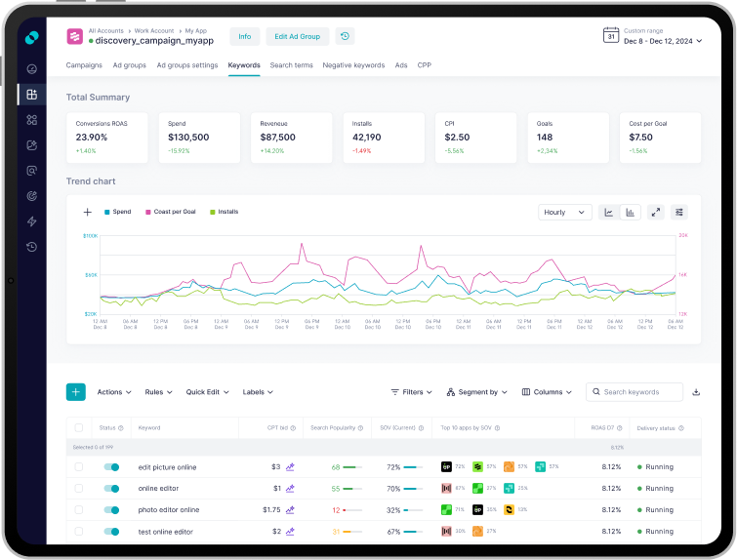Open the Segment by dropdown

pyautogui.click(x=477, y=392)
